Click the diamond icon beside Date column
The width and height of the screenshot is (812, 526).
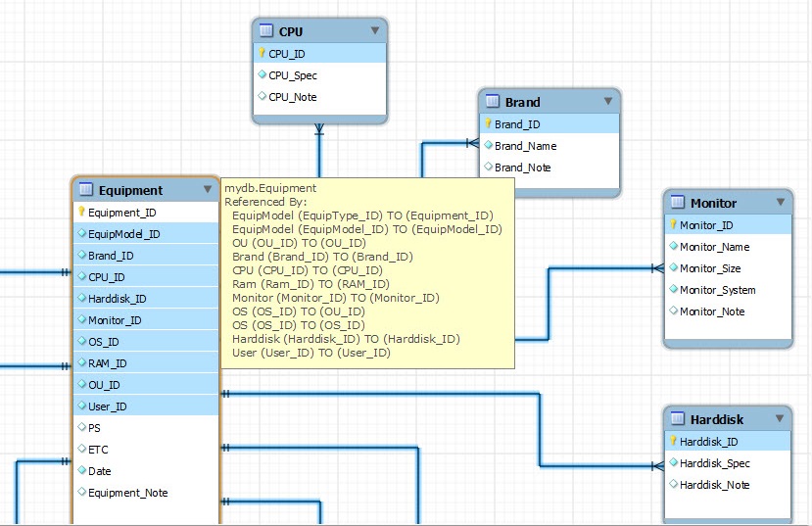tap(81, 470)
